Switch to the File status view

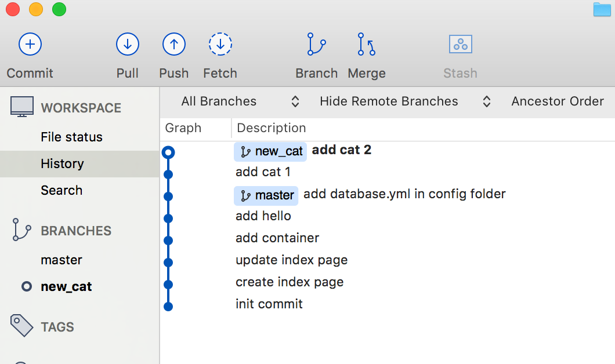pyautogui.click(x=71, y=137)
